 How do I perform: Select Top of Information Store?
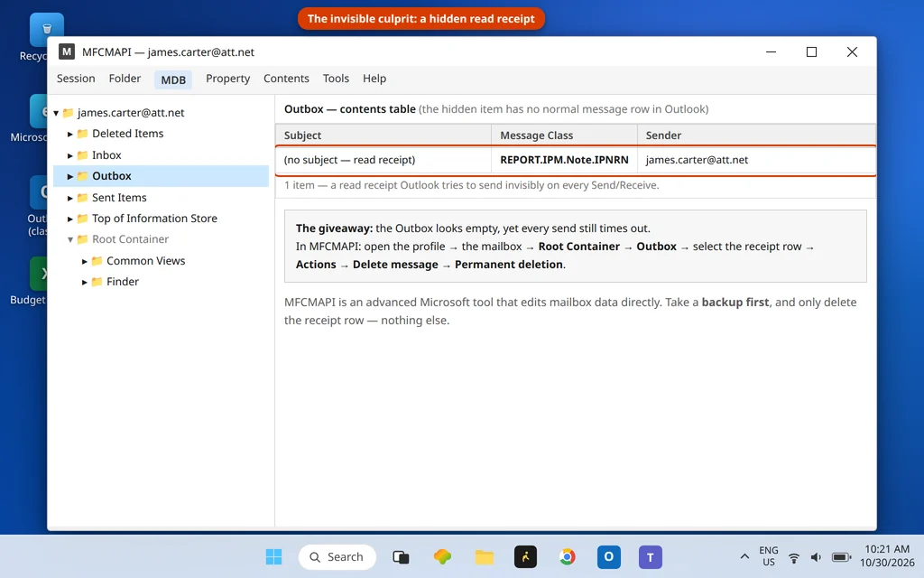(154, 219)
